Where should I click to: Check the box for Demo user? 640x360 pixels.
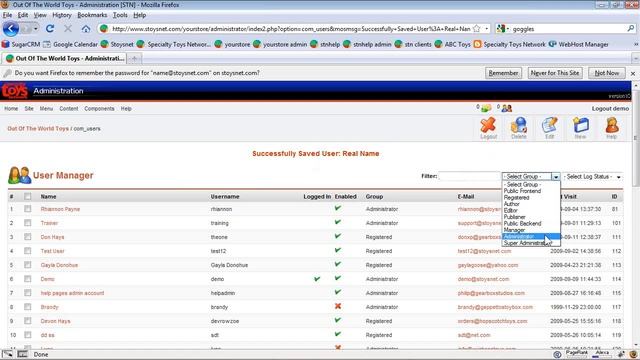[27, 279]
